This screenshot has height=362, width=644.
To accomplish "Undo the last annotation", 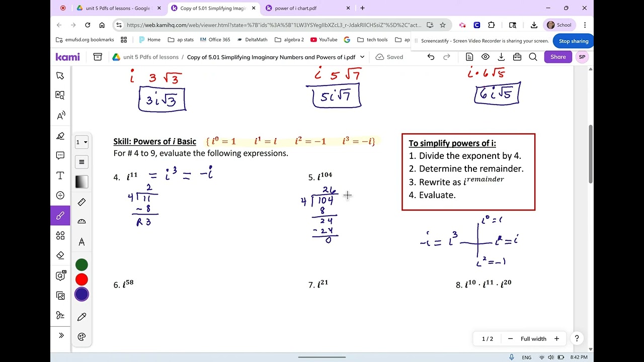I will pyautogui.click(x=431, y=57).
